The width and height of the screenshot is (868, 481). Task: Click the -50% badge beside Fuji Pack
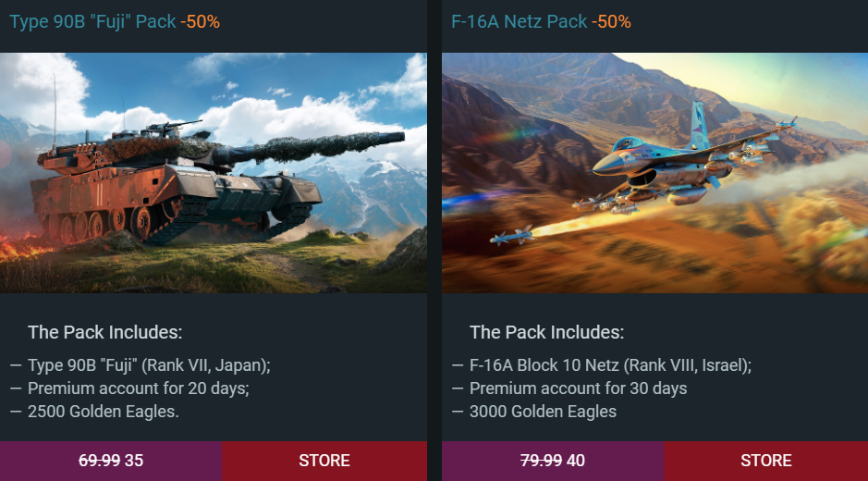coord(201,21)
